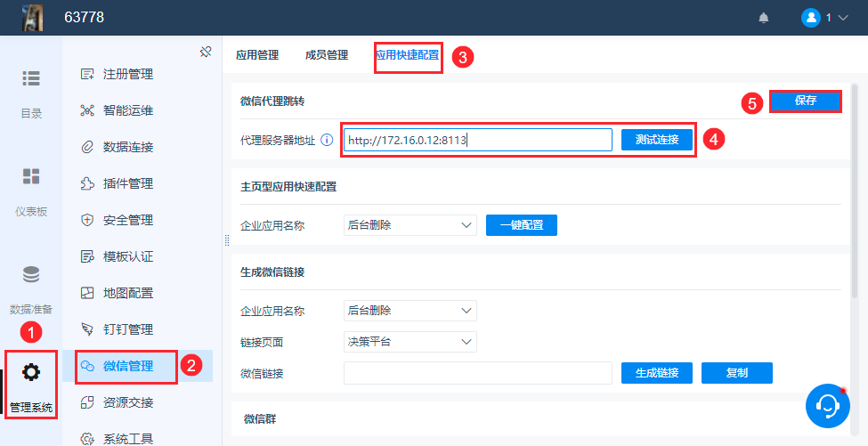This screenshot has height=446, width=868.
Task: Click the 智能运维 icon
Action: [87, 110]
